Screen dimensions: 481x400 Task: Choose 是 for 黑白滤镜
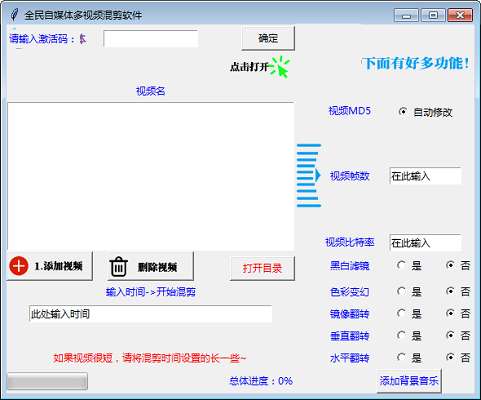point(401,265)
